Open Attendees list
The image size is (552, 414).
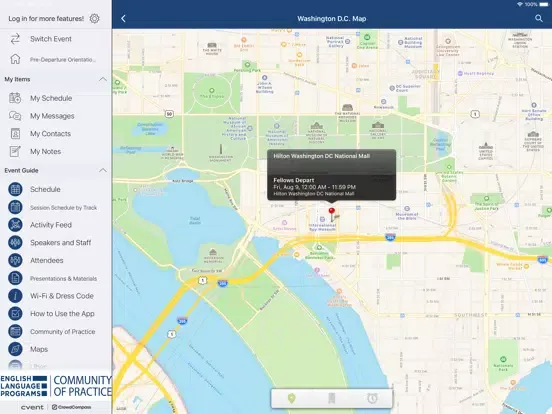[x=56, y=260]
